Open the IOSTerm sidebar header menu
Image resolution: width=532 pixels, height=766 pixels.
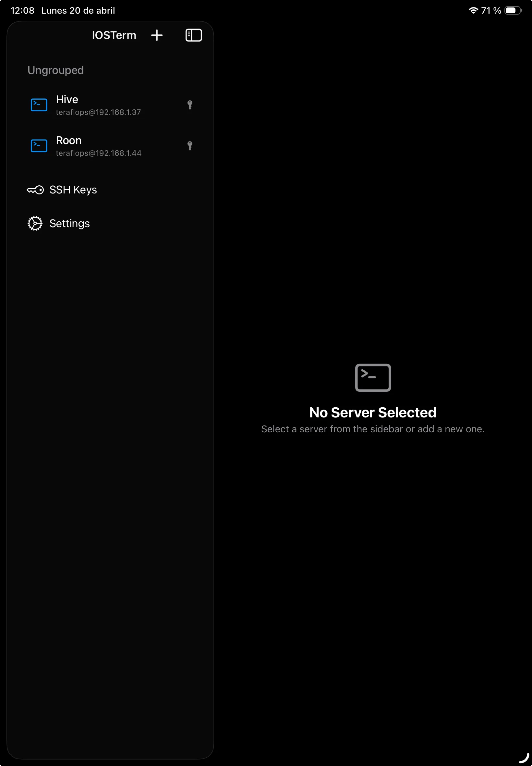point(114,35)
